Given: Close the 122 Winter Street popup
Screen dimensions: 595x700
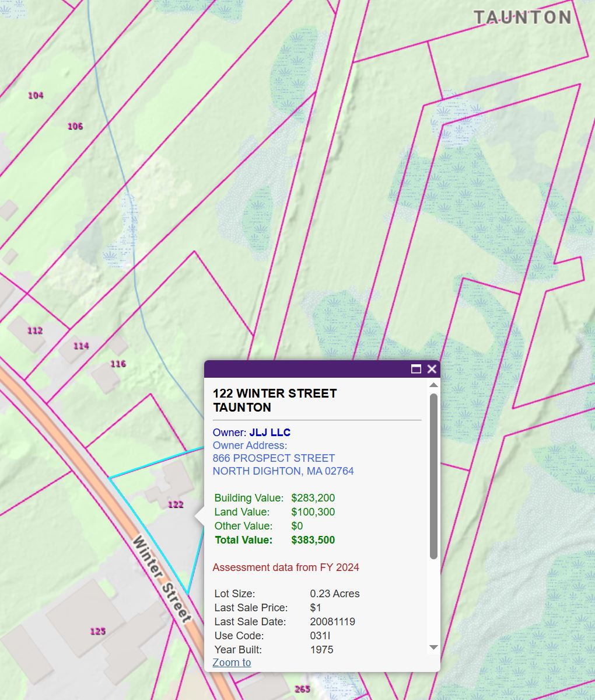Looking at the screenshot, I should click(432, 369).
